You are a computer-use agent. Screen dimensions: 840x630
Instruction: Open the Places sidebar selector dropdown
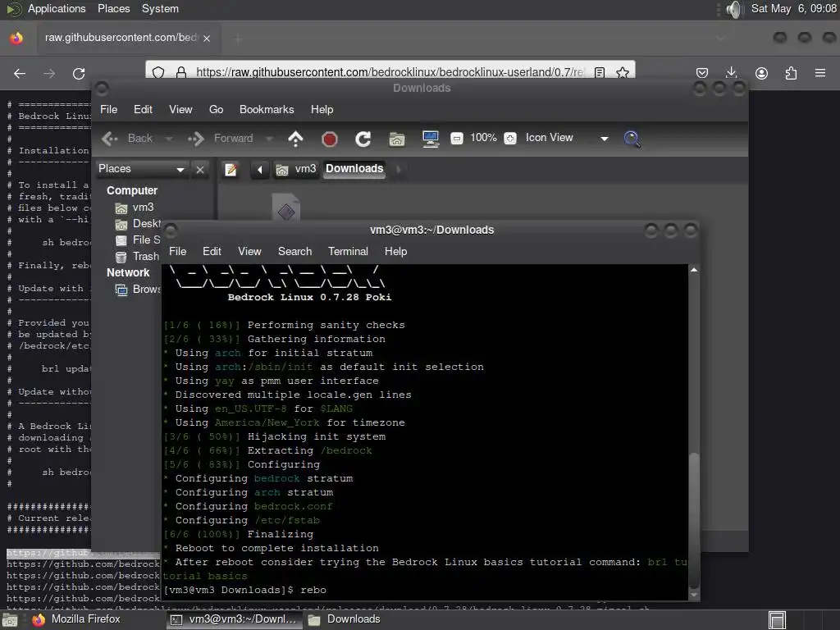(x=141, y=169)
